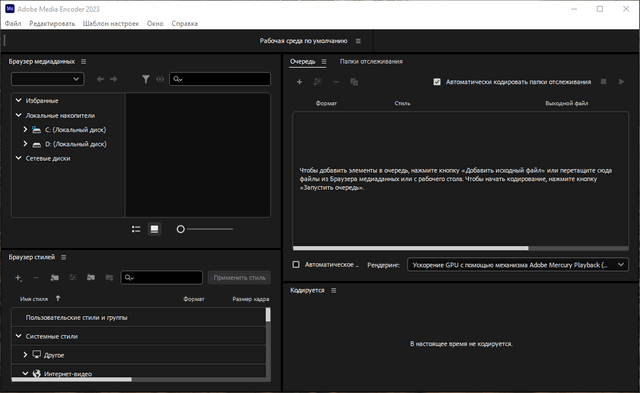Click the Выходной файл column header
The image size is (640, 393).
pyautogui.click(x=567, y=104)
